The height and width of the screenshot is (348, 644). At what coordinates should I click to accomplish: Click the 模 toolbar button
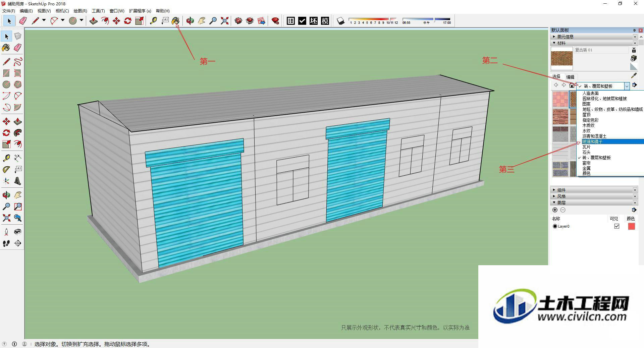[325, 21]
